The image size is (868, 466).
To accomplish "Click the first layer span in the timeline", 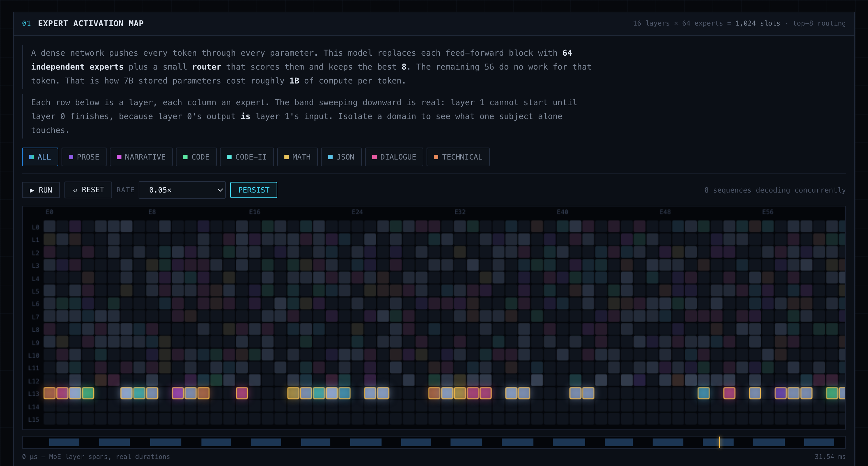I will pyautogui.click(x=64, y=442).
